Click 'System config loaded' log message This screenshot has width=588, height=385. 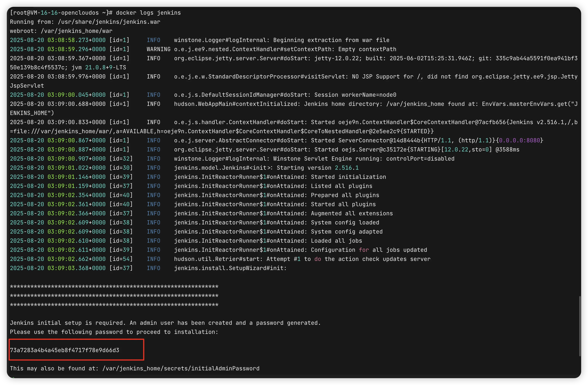(x=345, y=223)
